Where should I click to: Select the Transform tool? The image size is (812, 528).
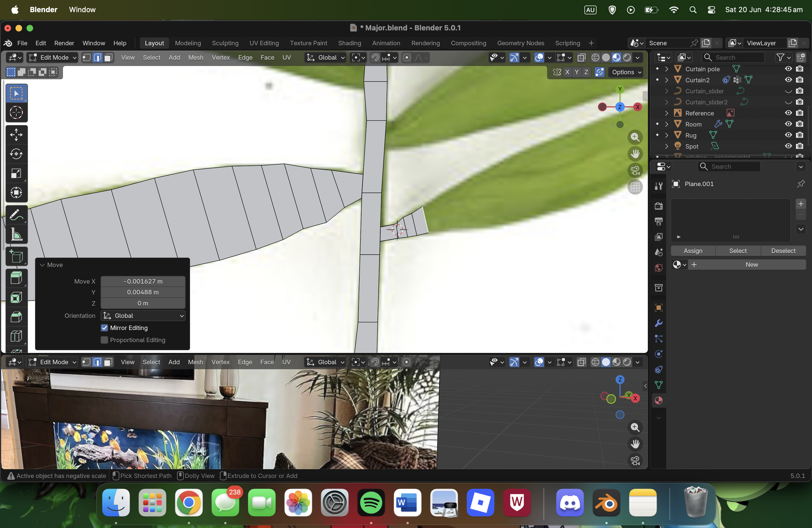16,193
